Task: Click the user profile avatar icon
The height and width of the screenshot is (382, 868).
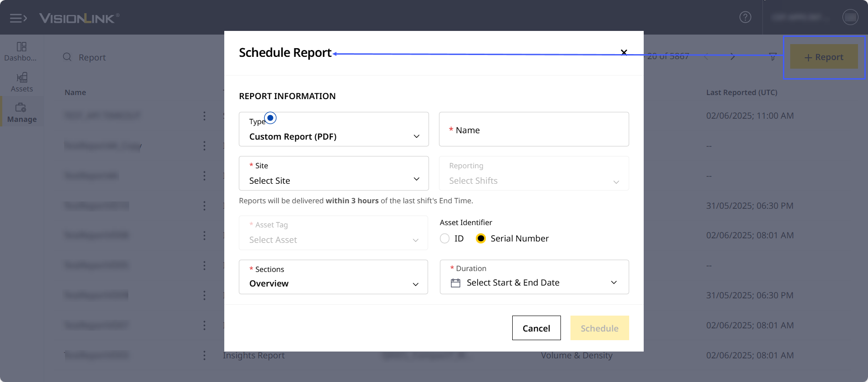Action: pos(850,17)
